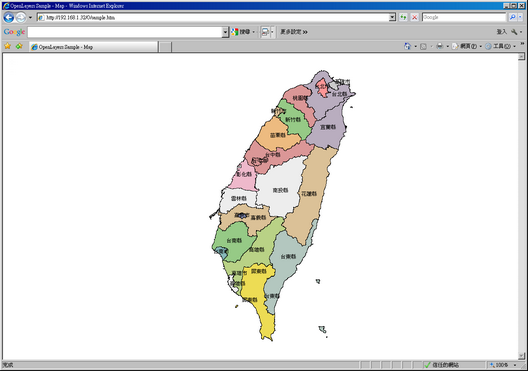This screenshot has width=528, height=371.
Task: Open recent pages dropdown beside Forward button
Action: (x=30, y=17)
